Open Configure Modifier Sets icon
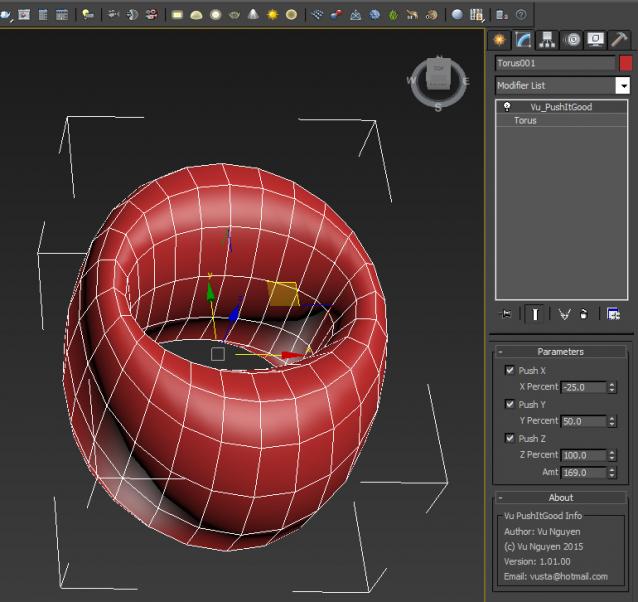638x602 pixels. pos(612,314)
